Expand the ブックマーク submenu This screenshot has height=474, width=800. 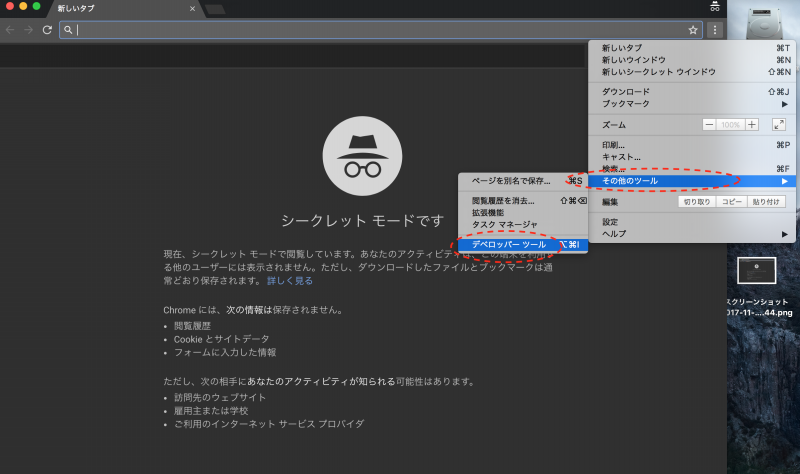(x=691, y=104)
